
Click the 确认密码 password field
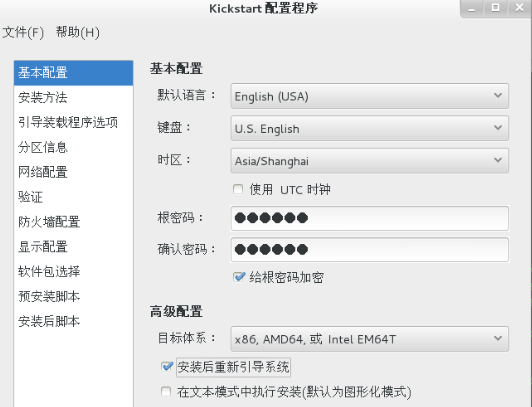pos(369,250)
